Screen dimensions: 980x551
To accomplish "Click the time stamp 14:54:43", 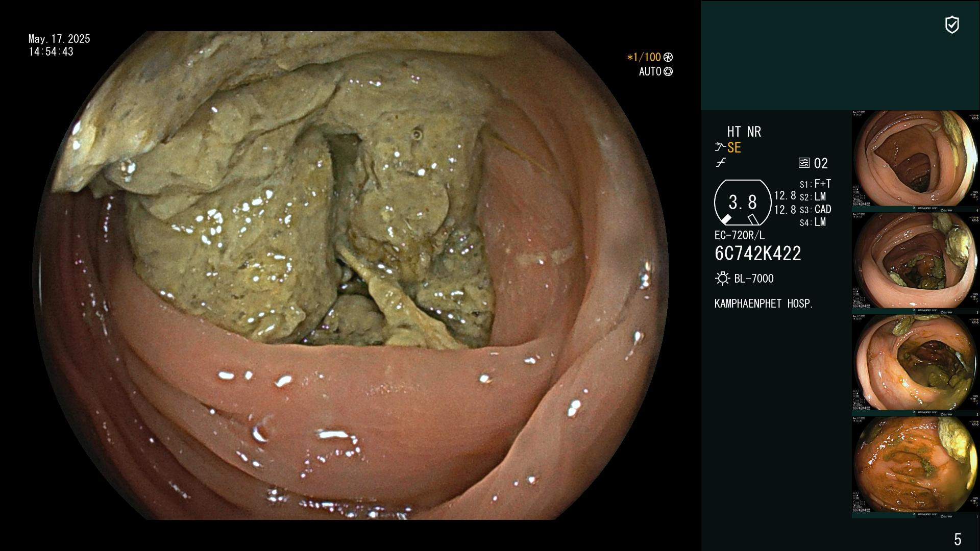I will click(51, 52).
